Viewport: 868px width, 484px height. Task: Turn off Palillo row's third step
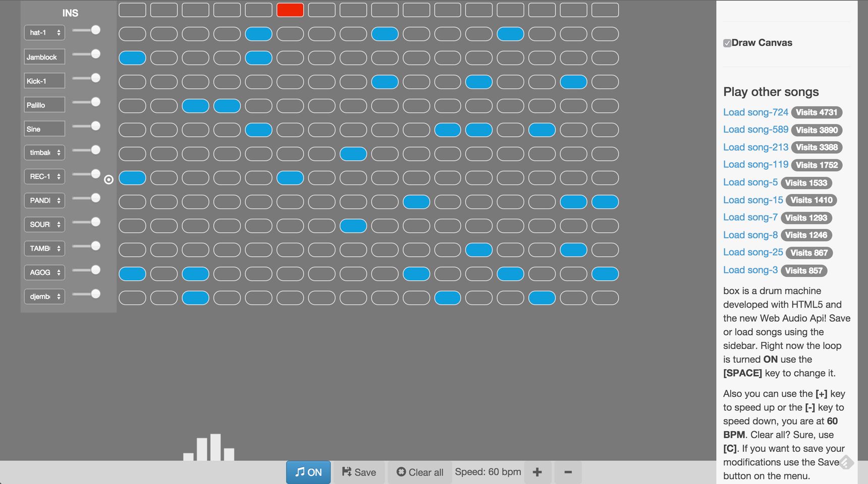pyautogui.click(x=195, y=106)
